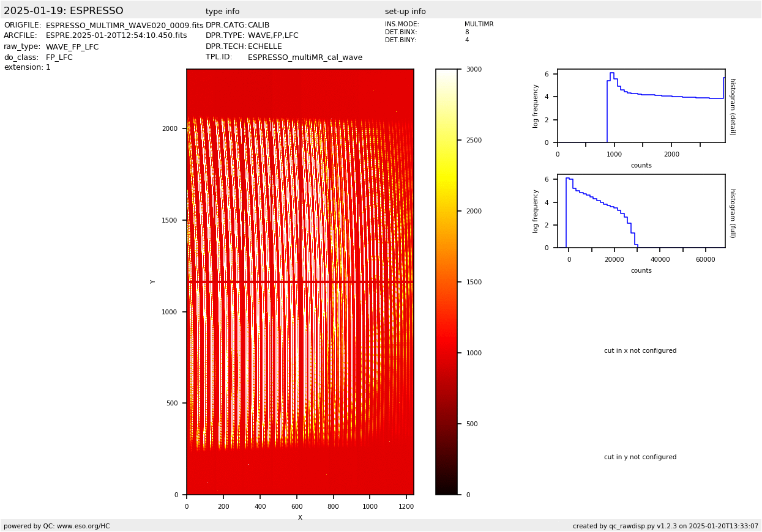Click the raw_type value WAVE_FP_LFC
This screenshot has width=762, height=532.
[x=72, y=47]
